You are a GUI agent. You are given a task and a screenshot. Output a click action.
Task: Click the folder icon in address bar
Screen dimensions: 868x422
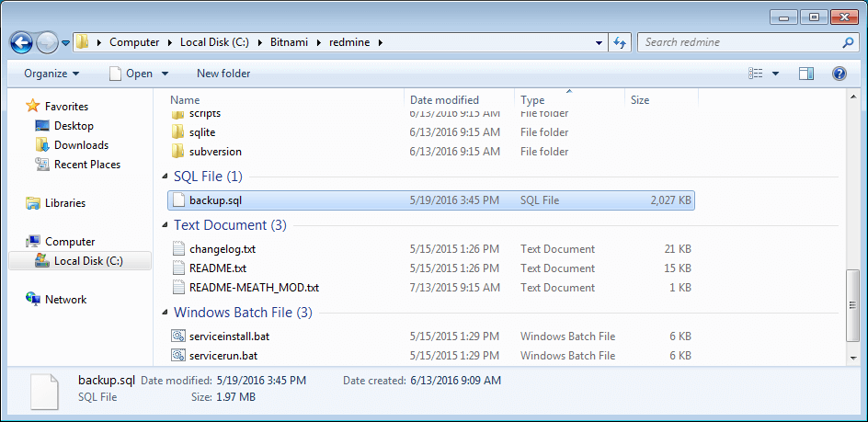point(82,42)
